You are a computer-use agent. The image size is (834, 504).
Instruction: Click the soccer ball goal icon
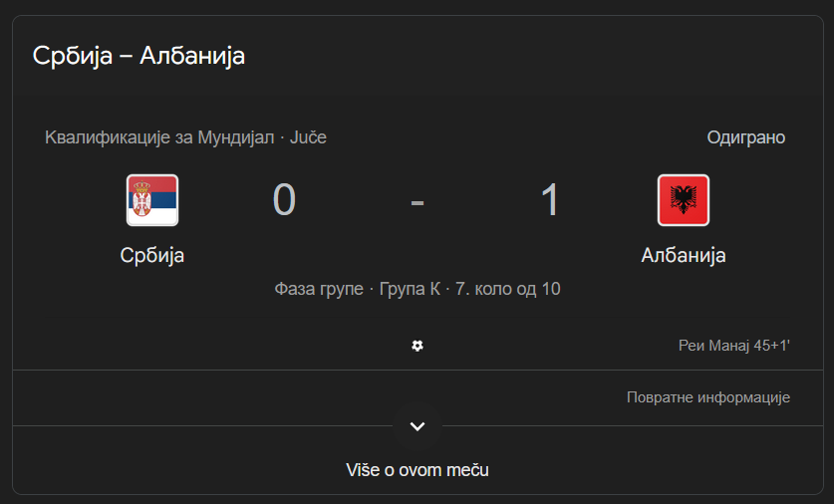[x=417, y=346]
